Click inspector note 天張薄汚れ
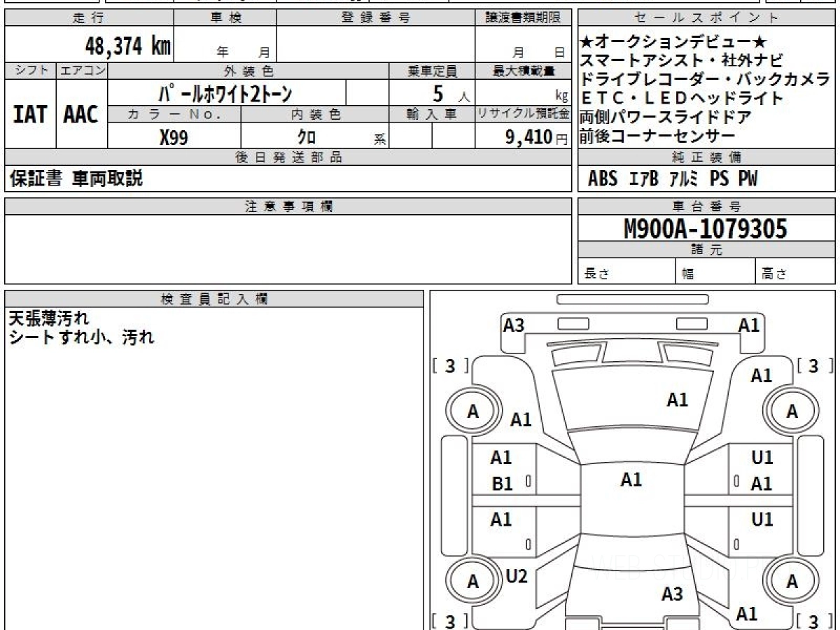This screenshot has height=630, width=840. pyautogui.click(x=49, y=318)
